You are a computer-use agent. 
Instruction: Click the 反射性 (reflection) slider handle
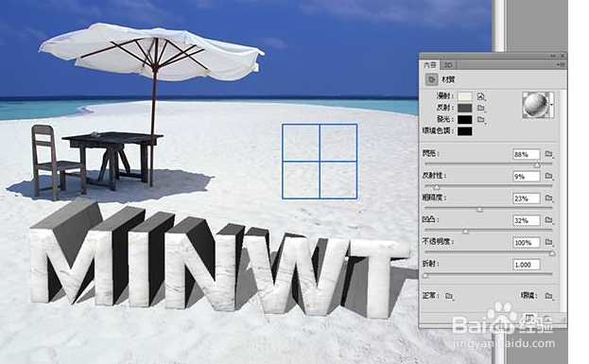tap(437, 187)
